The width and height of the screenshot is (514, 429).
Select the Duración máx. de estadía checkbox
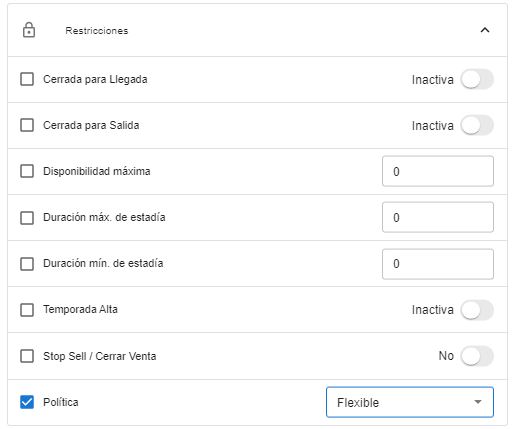point(27,218)
